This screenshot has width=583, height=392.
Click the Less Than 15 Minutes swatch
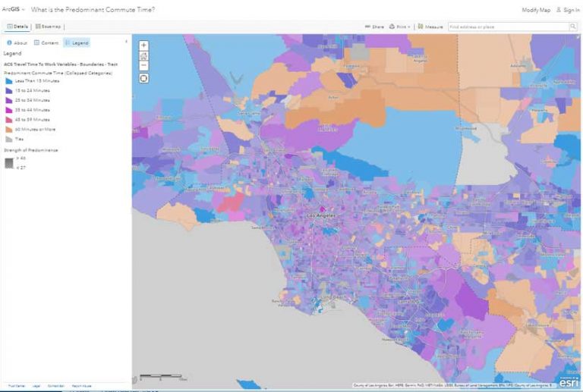click(9, 81)
